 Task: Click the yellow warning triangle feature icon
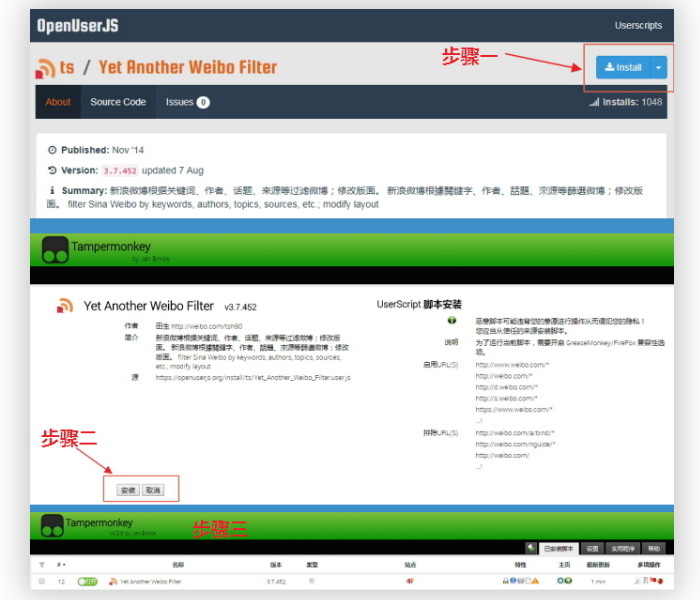[x=535, y=581]
